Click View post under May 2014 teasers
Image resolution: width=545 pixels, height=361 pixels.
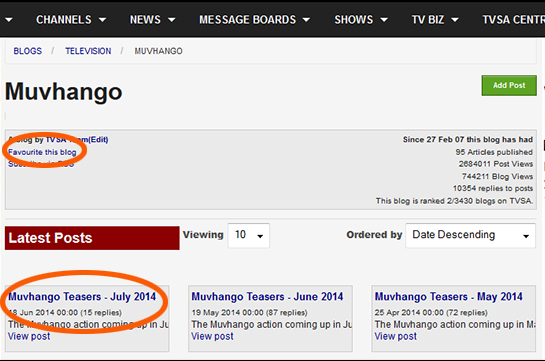coord(396,336)
